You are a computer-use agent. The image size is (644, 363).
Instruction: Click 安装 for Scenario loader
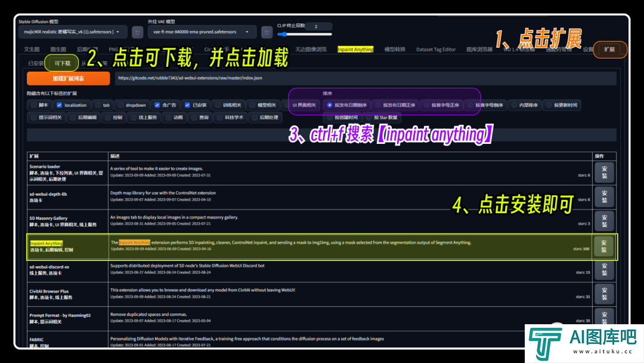tap(603, 173)
